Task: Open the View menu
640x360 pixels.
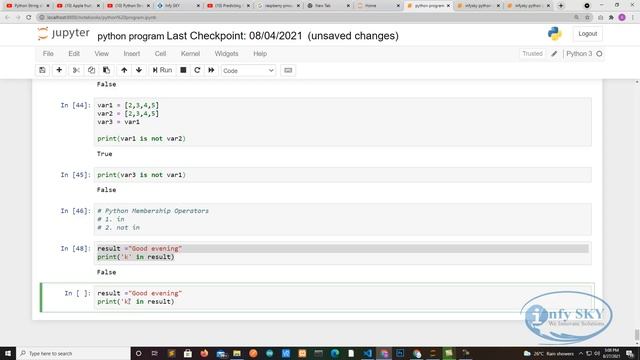Action: (x=102, y=54)
